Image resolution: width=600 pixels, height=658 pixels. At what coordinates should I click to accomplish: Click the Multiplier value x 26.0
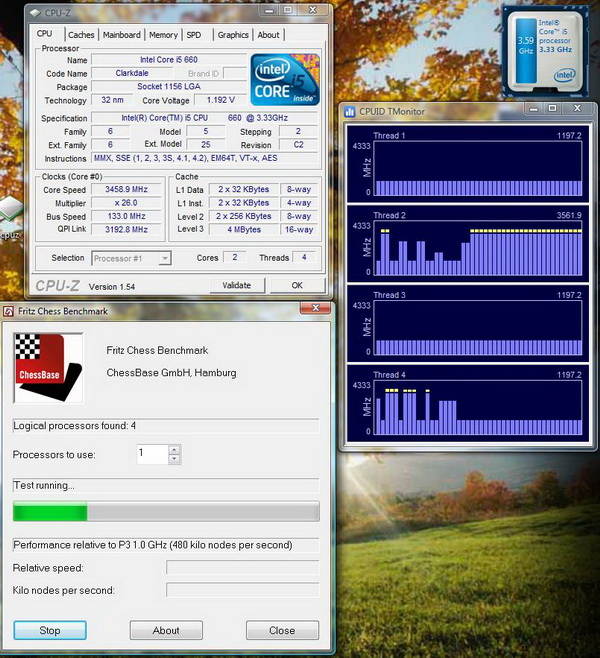click(x=126, y=203)
